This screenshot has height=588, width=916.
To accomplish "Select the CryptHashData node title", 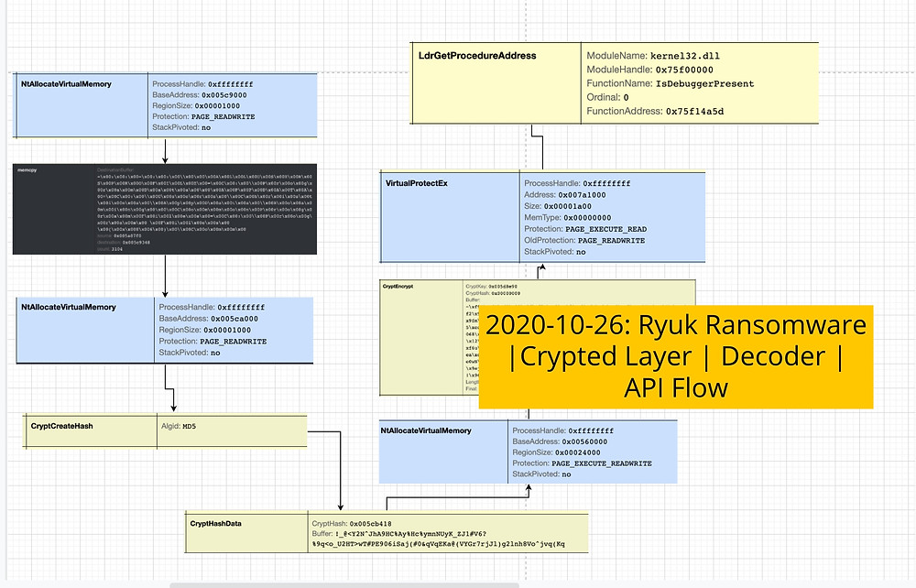I will (215, 524).
